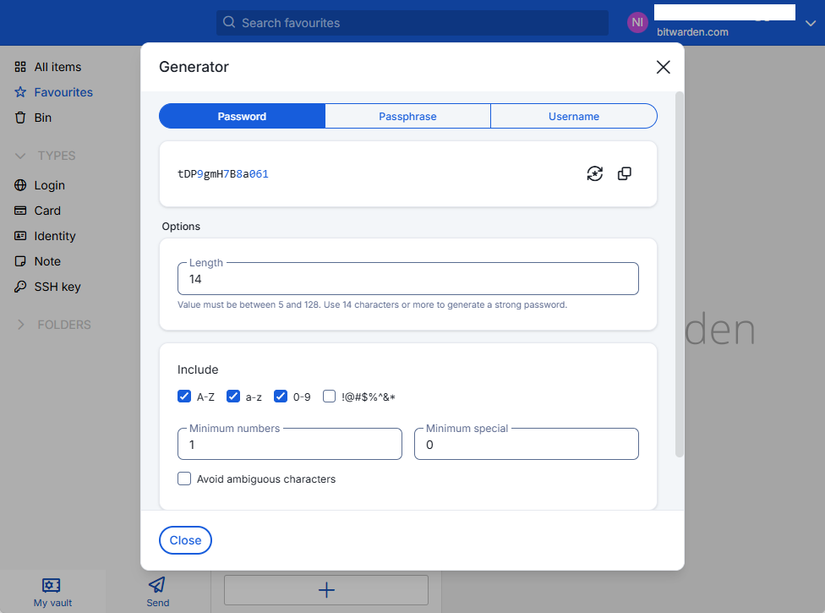Switch to the Username tab
Viewport: 825px width, 613px height.
tap(573, 116)
